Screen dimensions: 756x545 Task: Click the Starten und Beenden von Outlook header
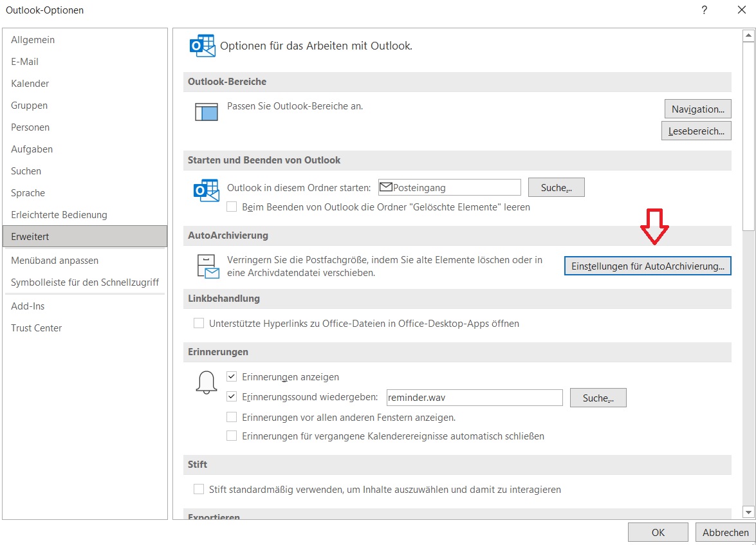[x=457, y=160]
